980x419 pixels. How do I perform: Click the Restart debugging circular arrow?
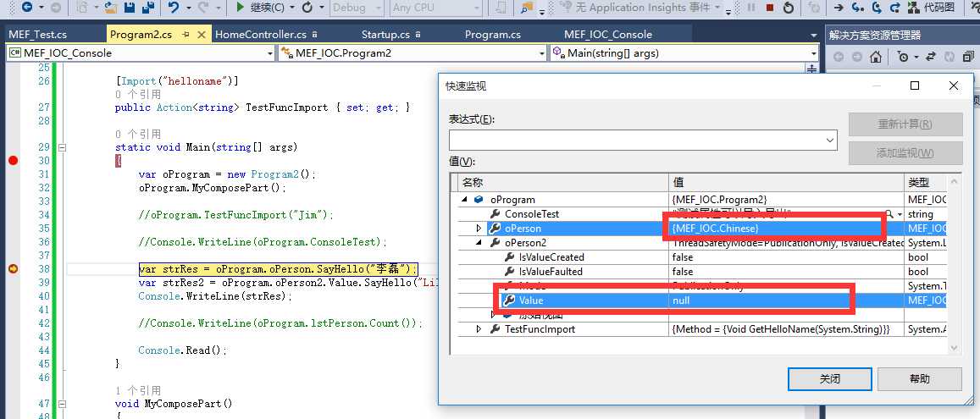(789, 8)
